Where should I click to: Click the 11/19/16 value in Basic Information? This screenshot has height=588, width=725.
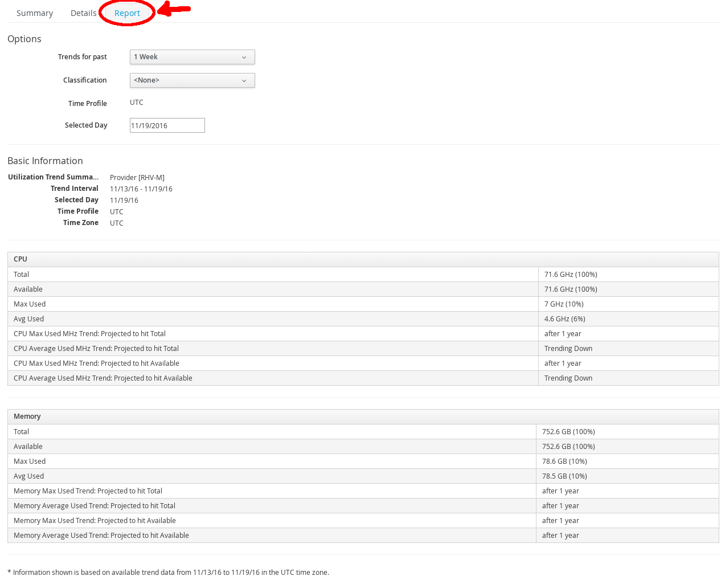point(124,201)
